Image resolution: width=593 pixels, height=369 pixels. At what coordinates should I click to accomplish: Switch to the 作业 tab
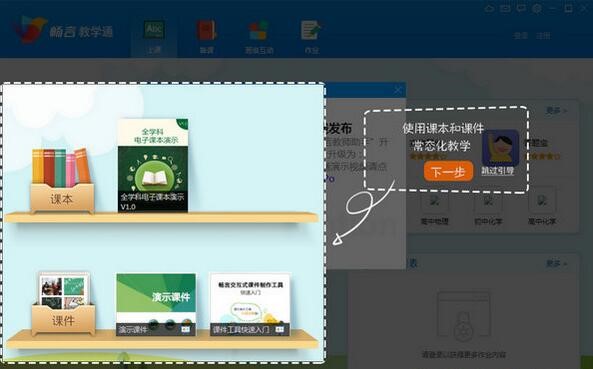point(311,37)
